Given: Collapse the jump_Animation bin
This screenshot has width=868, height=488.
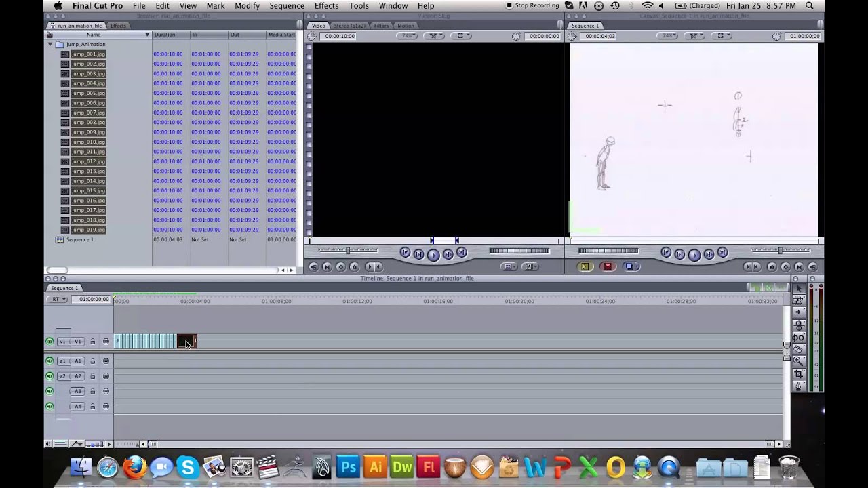Looking at the screenshot, I should click(x=50, y=44).
